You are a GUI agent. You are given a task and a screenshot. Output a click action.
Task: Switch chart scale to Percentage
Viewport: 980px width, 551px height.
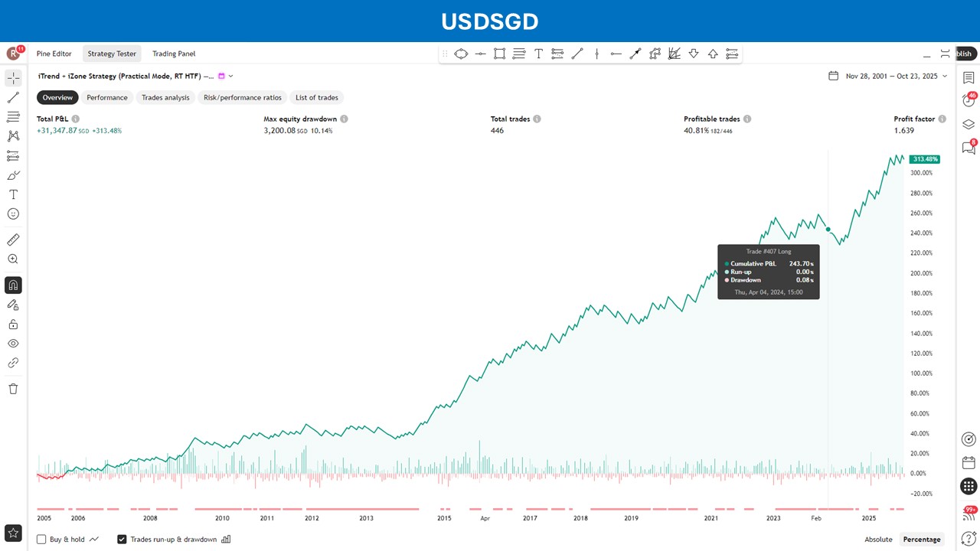coord(922,539)
